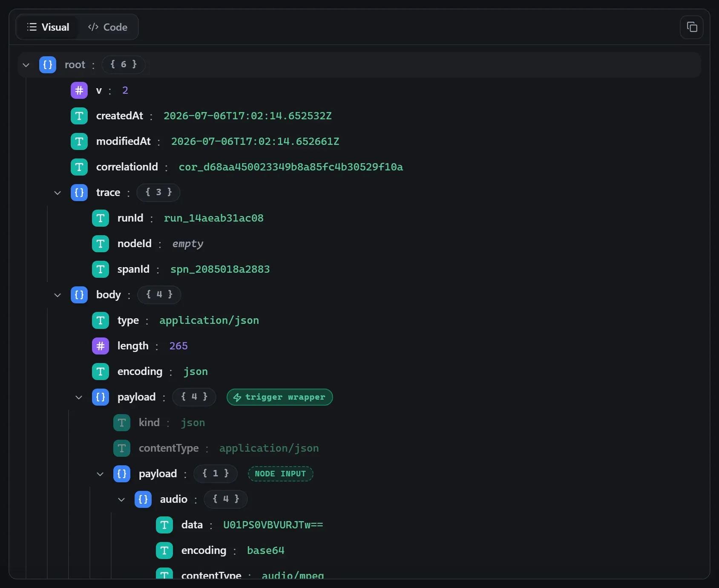The width and height of the screenshot is (719, 588).
Task: Select runId value run_14aeab31ac08
Action: pos(214,218)
